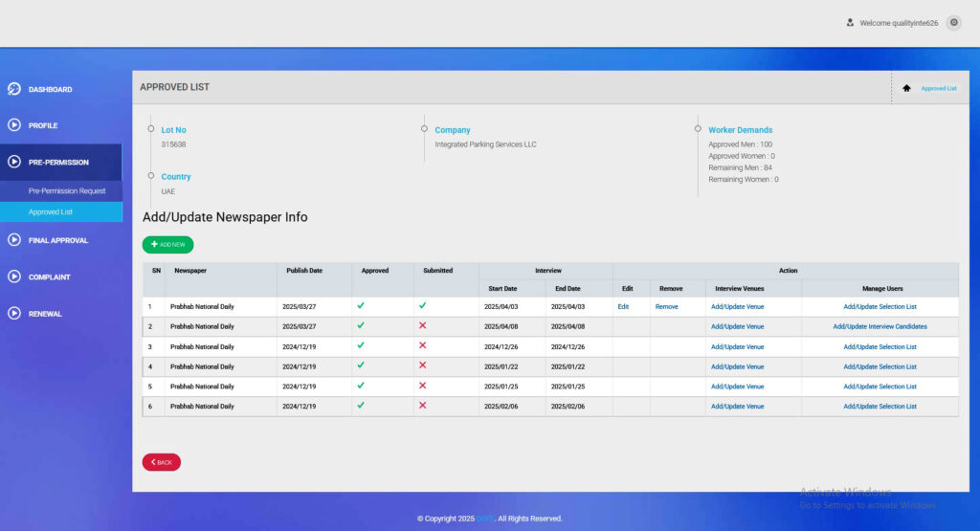This screenshot has height=531, width=980.
Task: Open Pre-Permission Request submenu item
Action: coord(67,191)
